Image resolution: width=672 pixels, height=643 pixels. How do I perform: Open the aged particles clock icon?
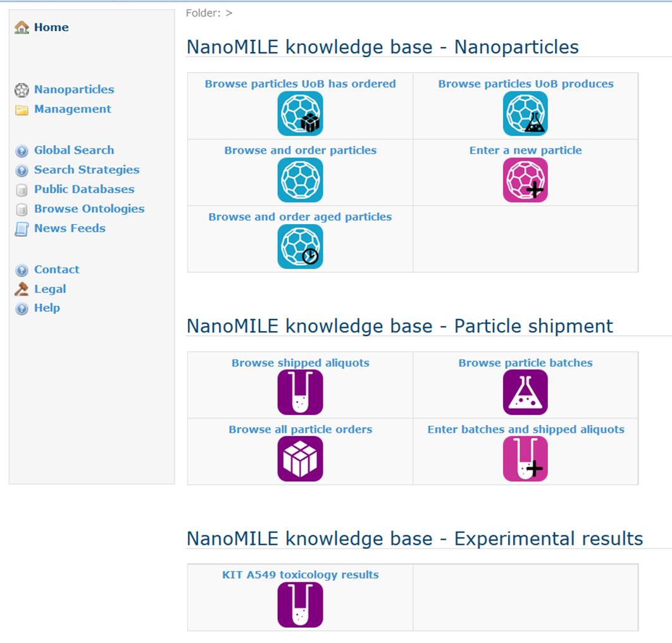pyautogui.click(x=300, y=246)
